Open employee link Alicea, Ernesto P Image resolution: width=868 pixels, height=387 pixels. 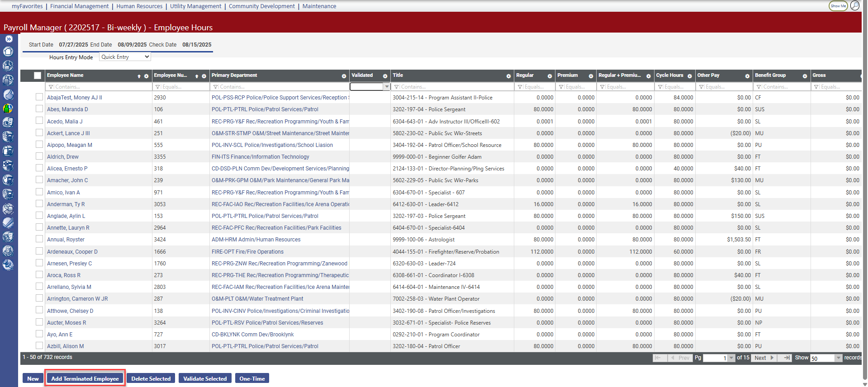[x=67, y=169]
